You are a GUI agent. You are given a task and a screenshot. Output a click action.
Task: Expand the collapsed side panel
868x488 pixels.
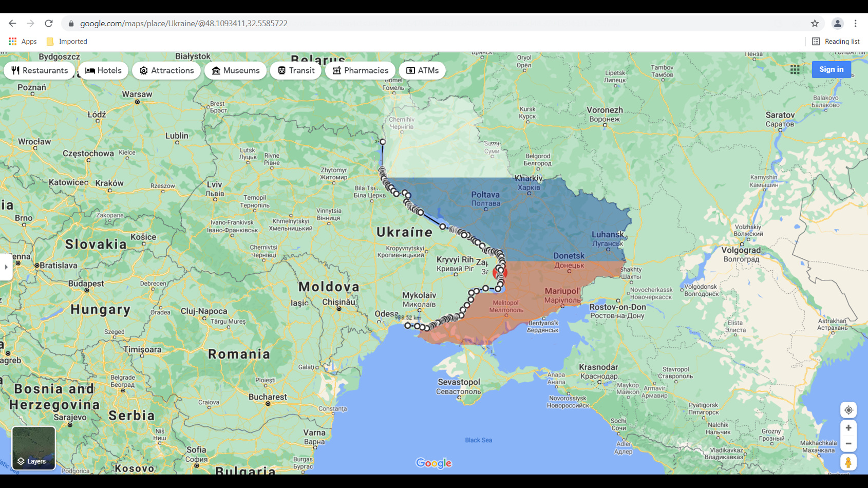(x=6, y=267)
